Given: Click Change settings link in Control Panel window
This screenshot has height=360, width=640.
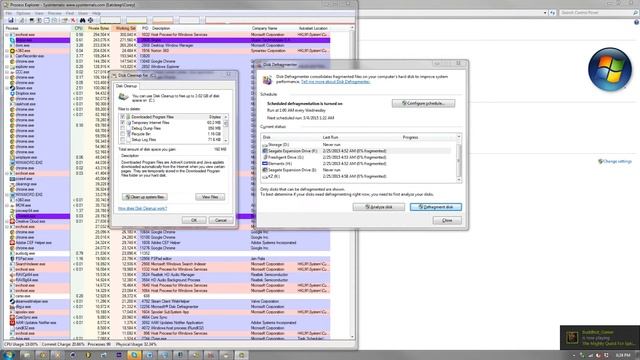Looking at the screenshot, I should coord(617,161).
